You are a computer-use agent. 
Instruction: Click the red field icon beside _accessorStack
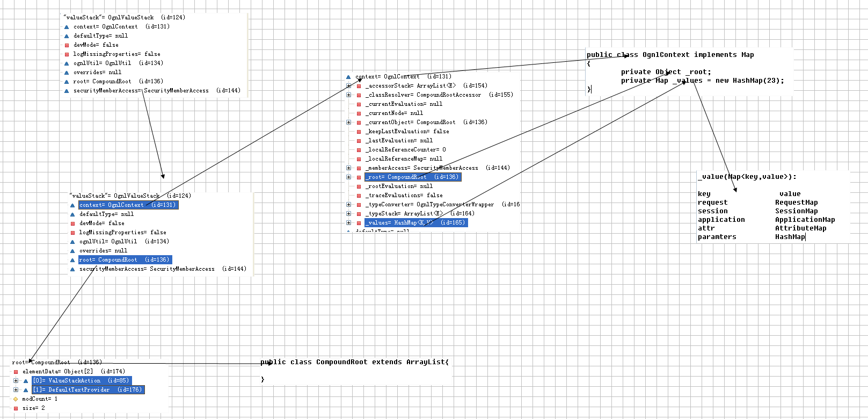pos(359,86)
